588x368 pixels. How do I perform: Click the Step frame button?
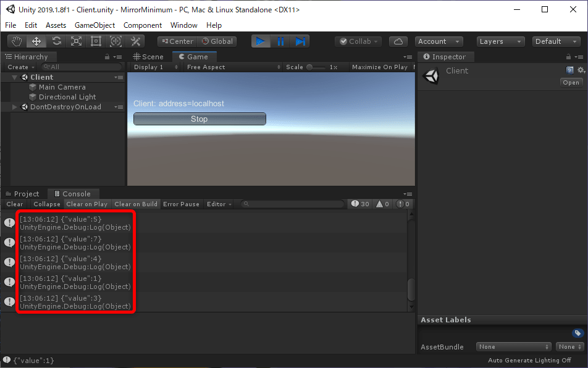point(300,41)
